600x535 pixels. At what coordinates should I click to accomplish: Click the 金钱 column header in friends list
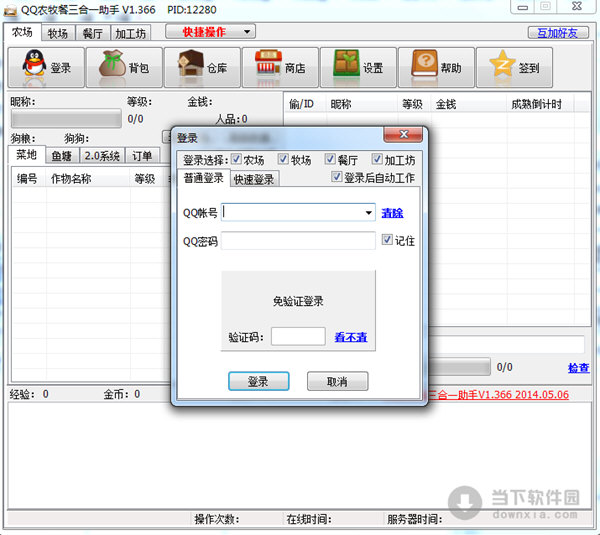click(x=469, y=104)
